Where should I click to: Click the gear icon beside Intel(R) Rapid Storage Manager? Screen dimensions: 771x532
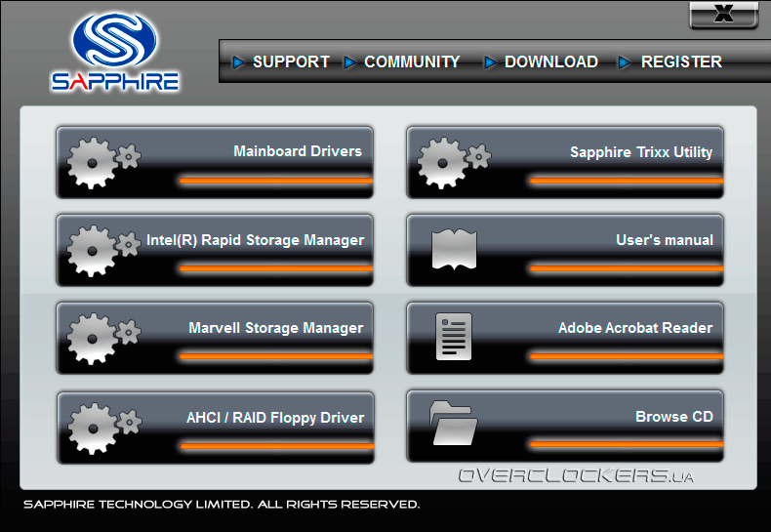point(103,251)
